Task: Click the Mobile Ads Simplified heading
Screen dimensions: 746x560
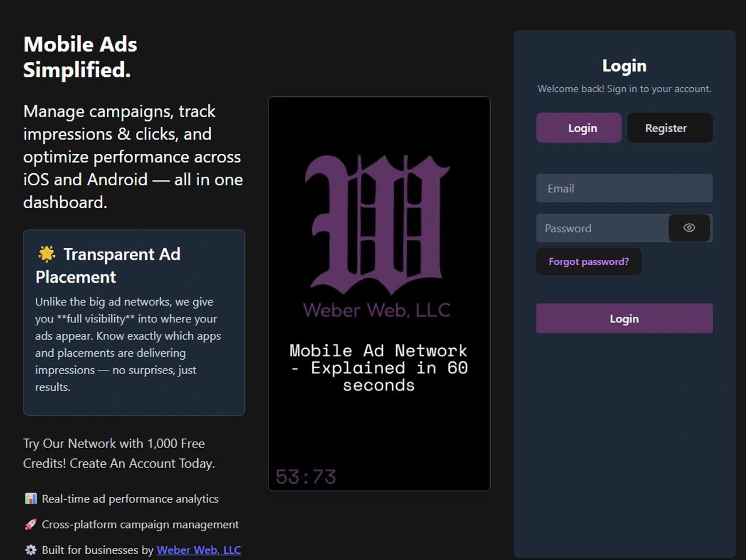Action: point(80,57)
